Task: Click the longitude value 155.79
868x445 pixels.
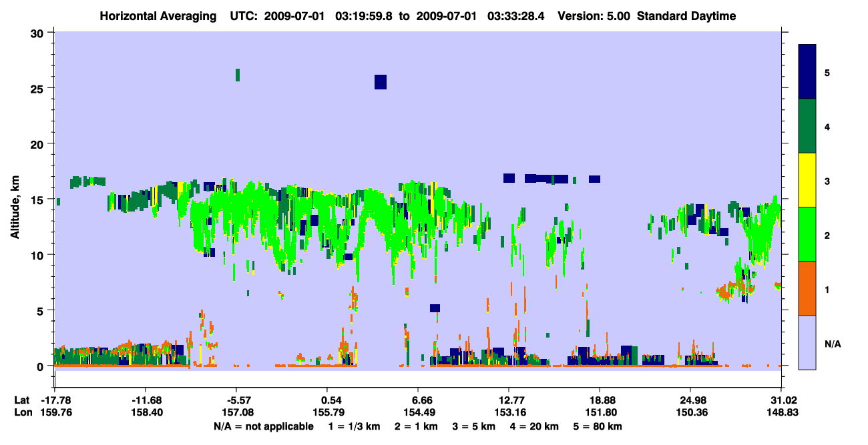Action: (327, 413)
